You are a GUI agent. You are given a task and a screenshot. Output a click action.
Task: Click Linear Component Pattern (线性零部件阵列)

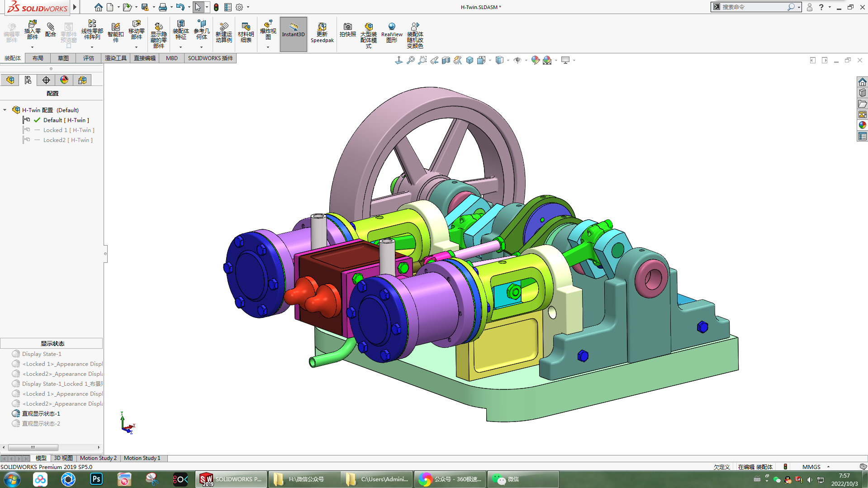[x=92, y=30]
